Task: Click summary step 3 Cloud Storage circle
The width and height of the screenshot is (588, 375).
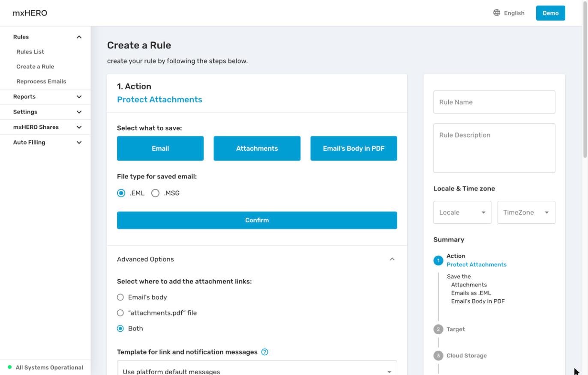Action: coord(438,356)
